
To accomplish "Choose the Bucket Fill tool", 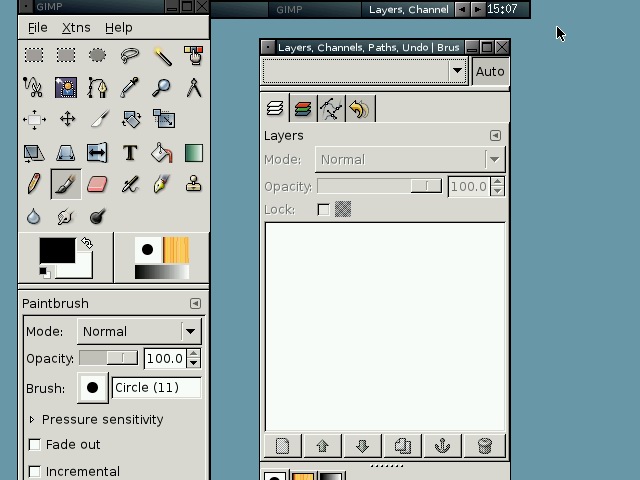I will [x=161, y=153].
